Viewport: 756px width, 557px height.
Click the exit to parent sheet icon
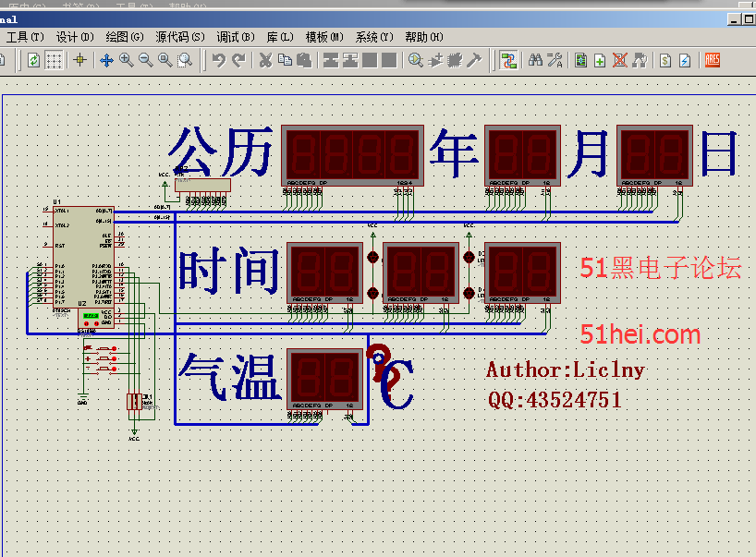640,61
